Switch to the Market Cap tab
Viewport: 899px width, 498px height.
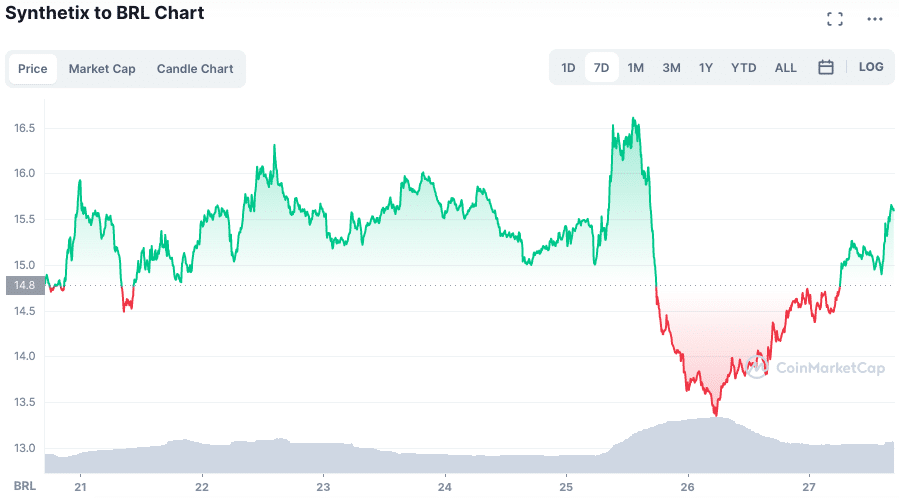(x=102, y=69)
